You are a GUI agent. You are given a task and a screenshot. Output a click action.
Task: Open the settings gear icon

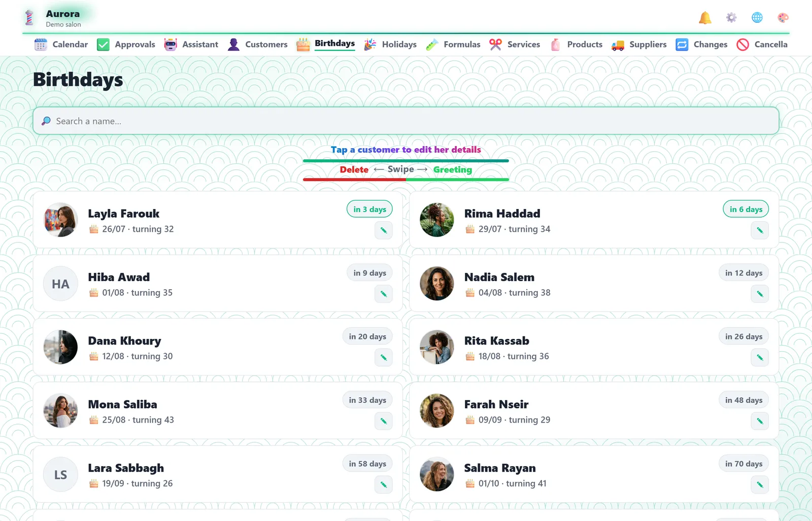pyautogui.click(x=731, y=18)
